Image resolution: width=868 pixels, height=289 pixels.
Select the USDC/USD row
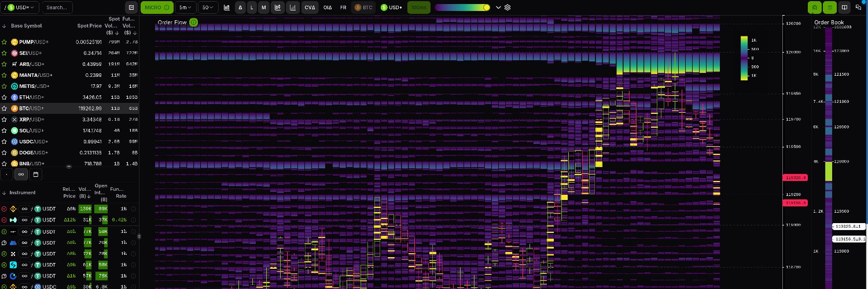[69, 142]
